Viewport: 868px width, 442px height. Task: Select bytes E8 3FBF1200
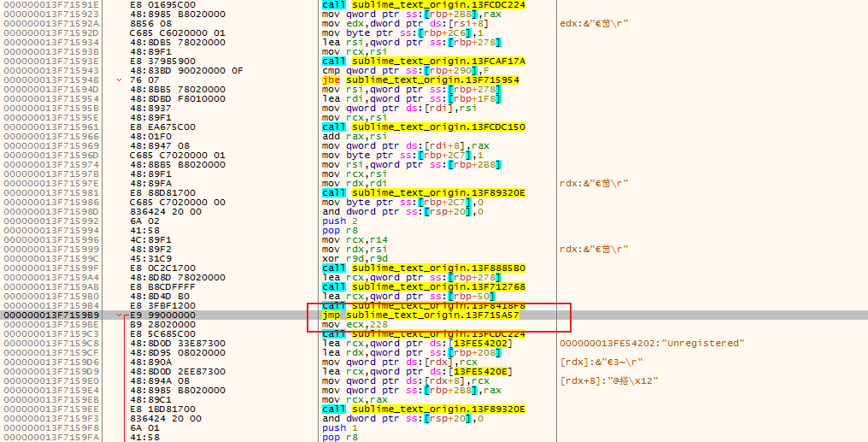pos(162,306)
